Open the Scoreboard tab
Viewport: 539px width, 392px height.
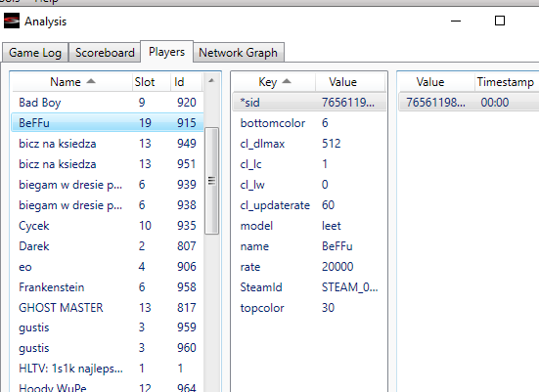point(105,53)
